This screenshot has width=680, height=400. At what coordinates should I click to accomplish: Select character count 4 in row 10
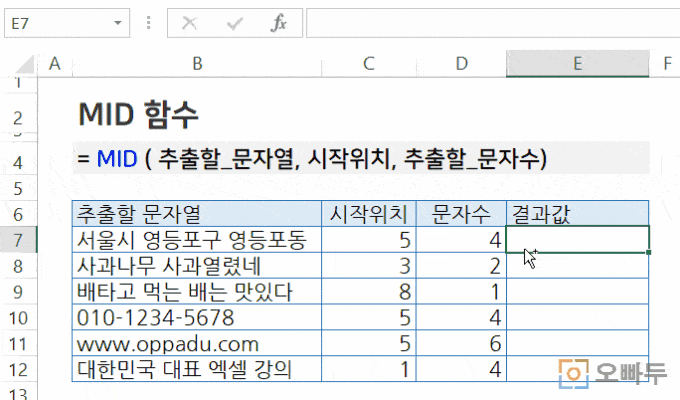tap(461, 318)
